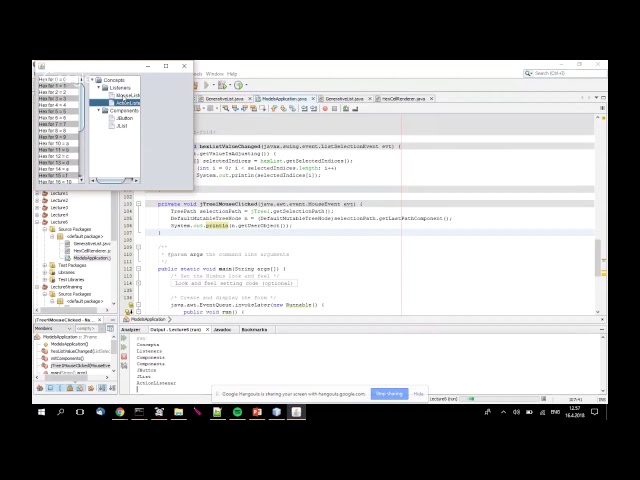Viewport: 640px width, 480px height.
Task: Select the JButton leaf in the tree
Action: (x=124, y=118)
